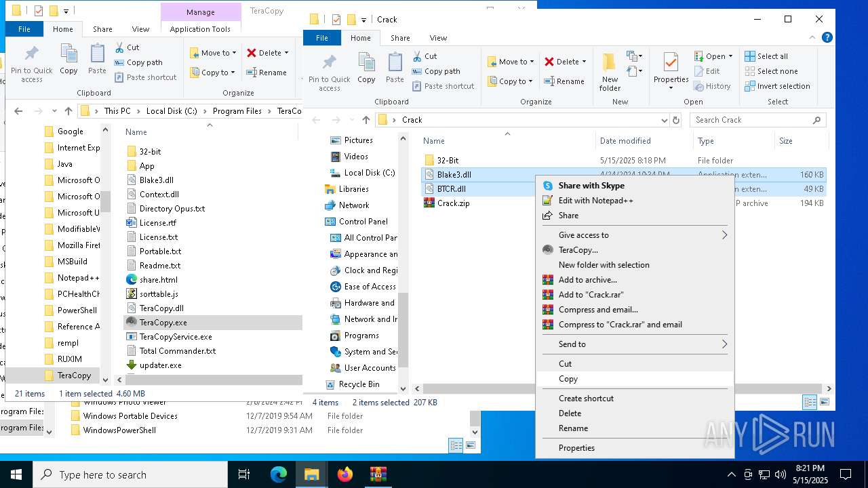Choose TeraCopy... in the context menu

[578, 250]
